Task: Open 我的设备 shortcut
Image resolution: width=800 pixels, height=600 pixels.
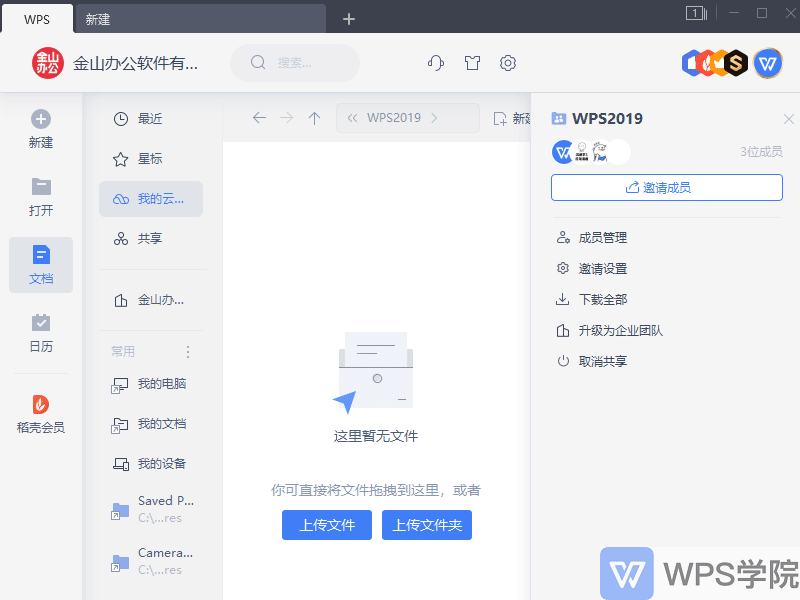Action: (151, 464)
